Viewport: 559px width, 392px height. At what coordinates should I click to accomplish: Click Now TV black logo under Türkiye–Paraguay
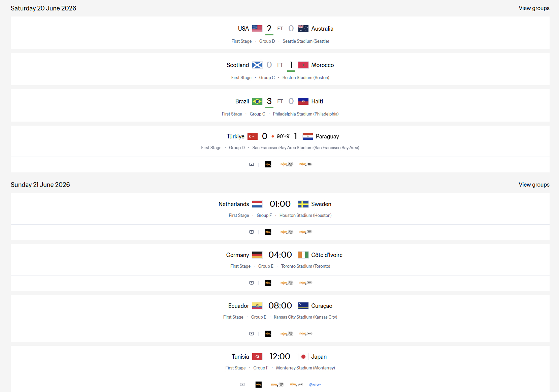[x=268, y=164]
